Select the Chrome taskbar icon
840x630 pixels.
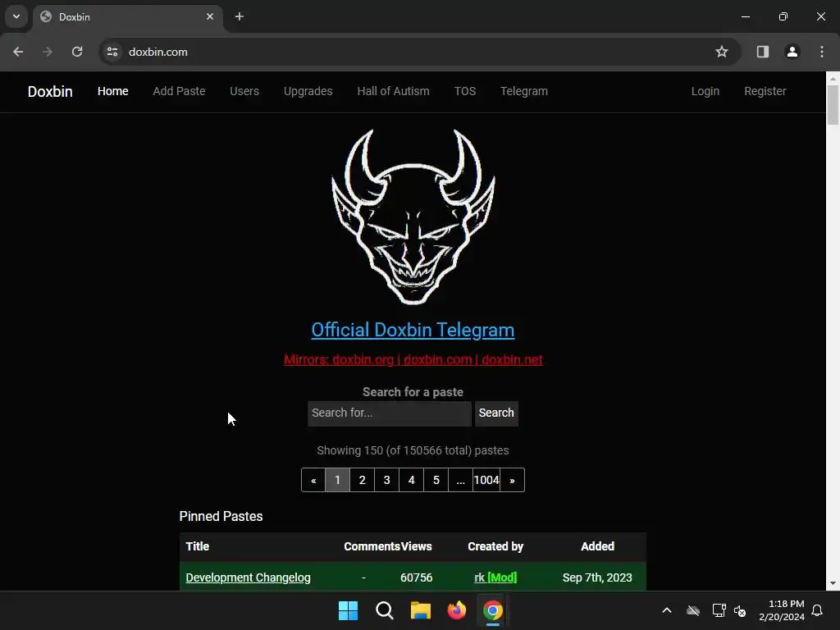pos(493,610)
